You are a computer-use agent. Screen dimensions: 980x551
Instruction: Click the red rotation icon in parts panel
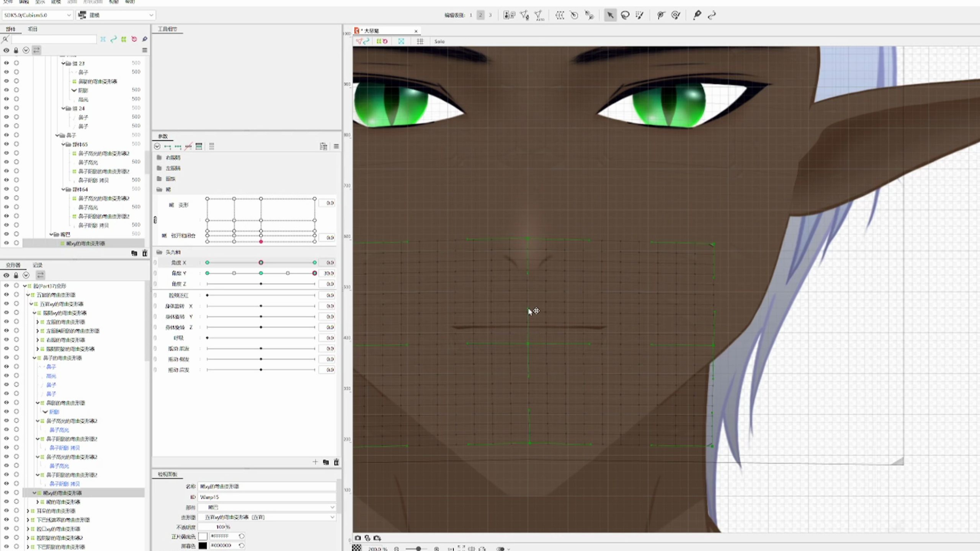pos(134,39)
